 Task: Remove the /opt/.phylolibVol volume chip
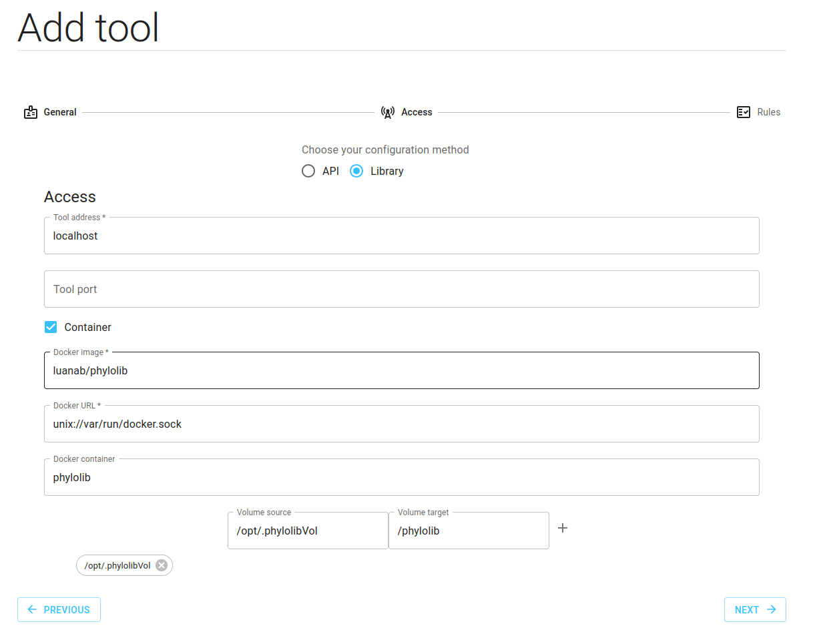pyautogui.click(x=162, y=565)
